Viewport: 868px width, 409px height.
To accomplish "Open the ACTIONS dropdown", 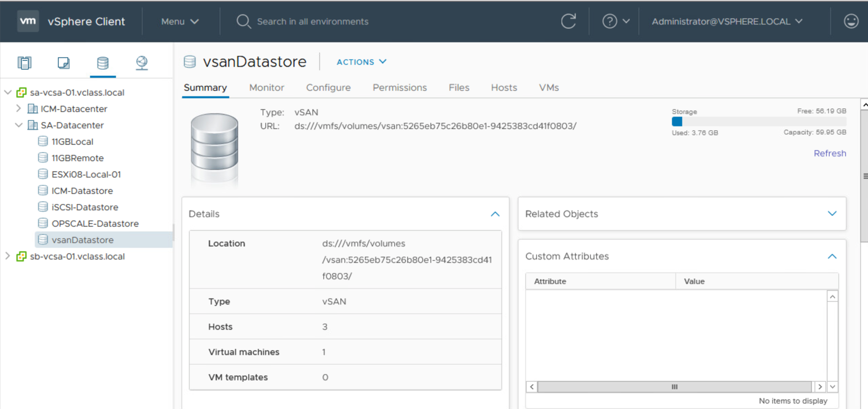I will [x=361, y=62].
